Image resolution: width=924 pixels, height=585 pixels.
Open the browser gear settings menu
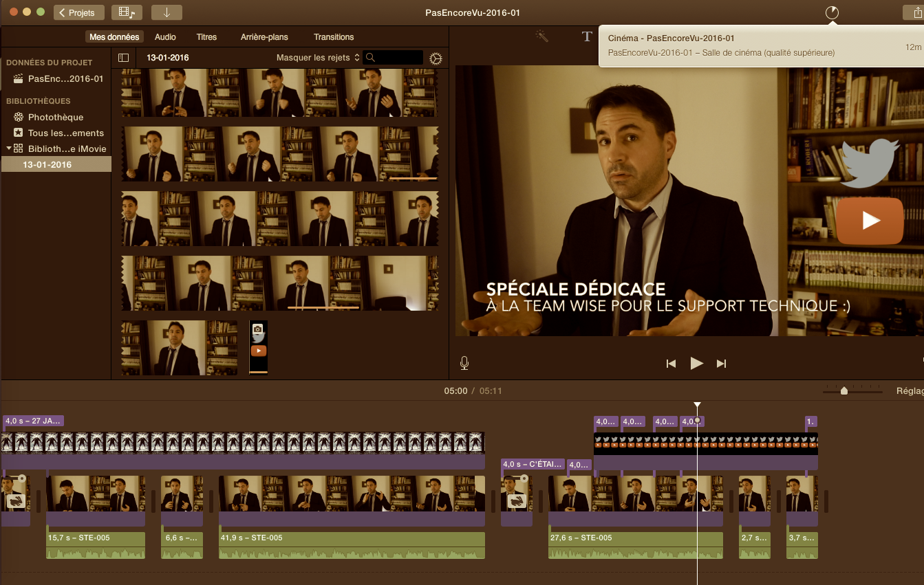pyautogui.click(x=436, y=58)
